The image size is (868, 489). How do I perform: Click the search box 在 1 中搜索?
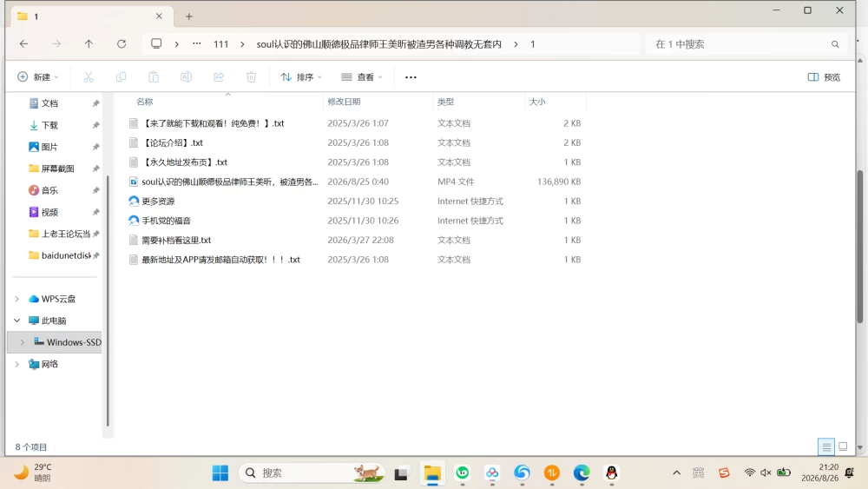(x=745, y=44)
